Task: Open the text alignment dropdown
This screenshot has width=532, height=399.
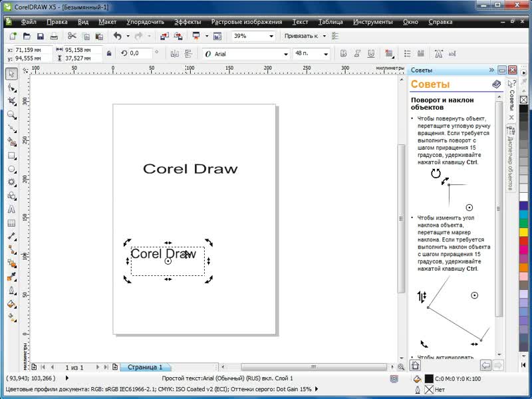Action: 389,54
